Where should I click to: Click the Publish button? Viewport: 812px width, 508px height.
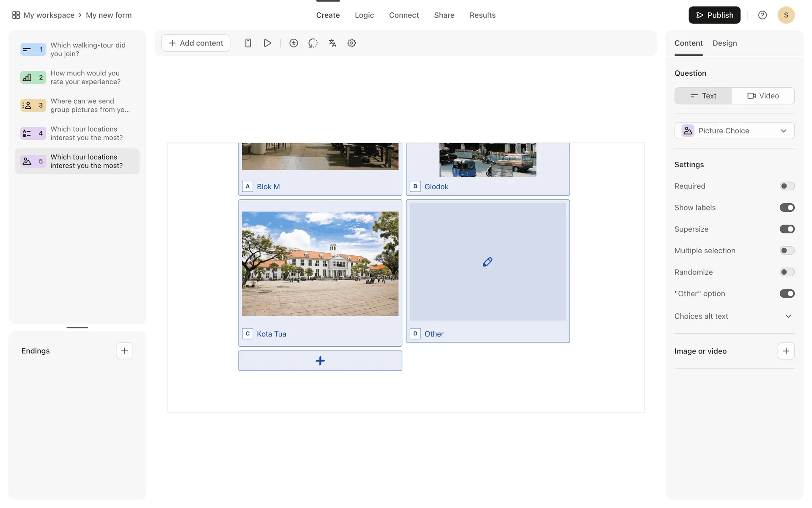[714, 15]
